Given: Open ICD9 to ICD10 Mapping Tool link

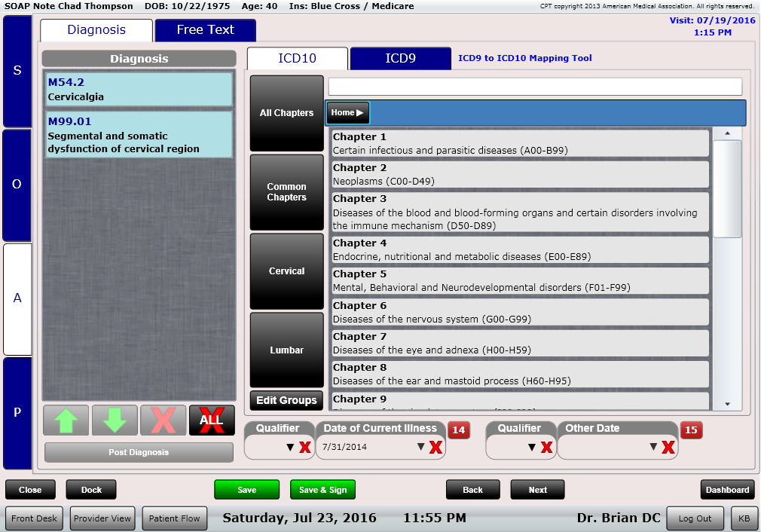Looking at the screenshot, I should [x=525, y=58].
